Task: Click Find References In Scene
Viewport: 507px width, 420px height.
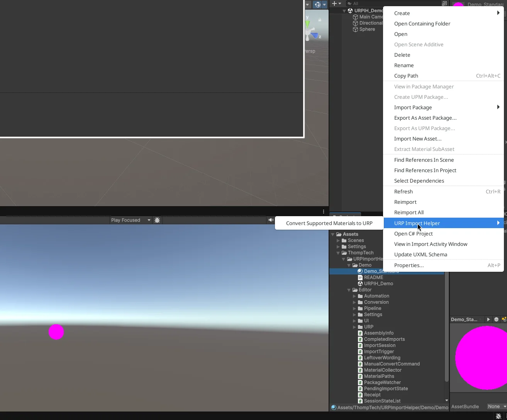Action: point(444,160)
